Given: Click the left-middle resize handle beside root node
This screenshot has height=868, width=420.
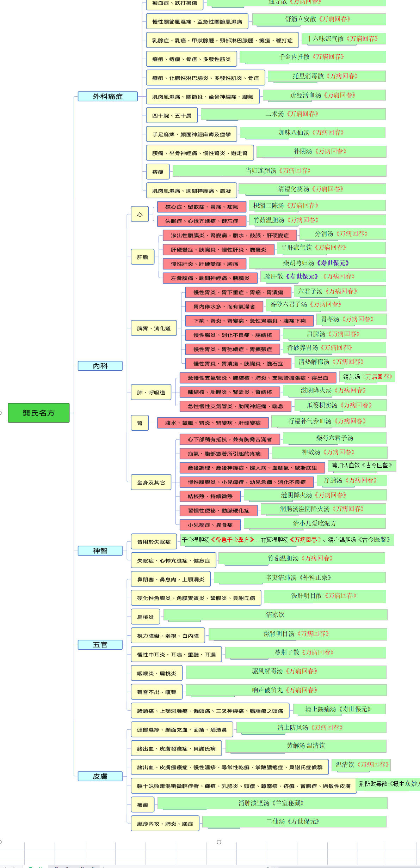Looking at the screenshot, I should point(0,413).
